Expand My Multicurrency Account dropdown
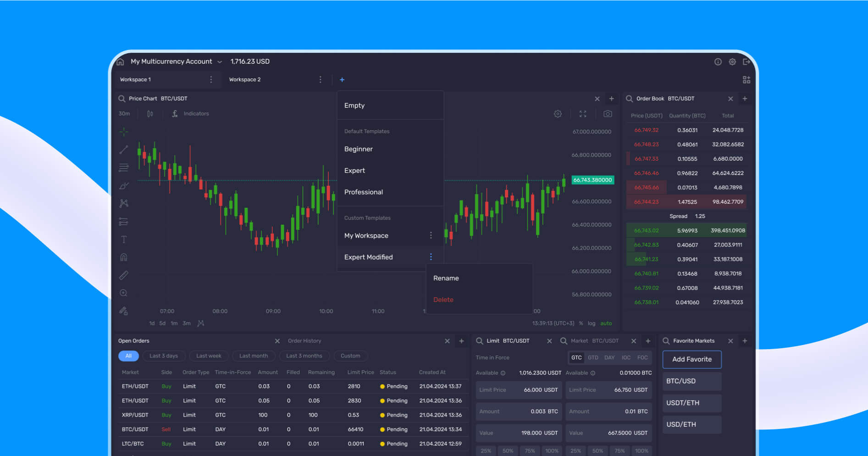 coord(220,62)
